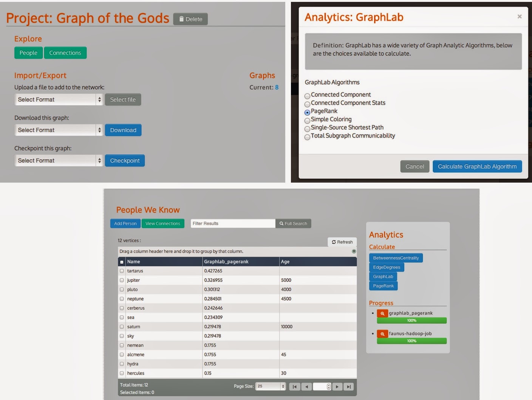Delete the Graph of the Gods project
This screenshot has height=400, width=532.
[190, 19]
